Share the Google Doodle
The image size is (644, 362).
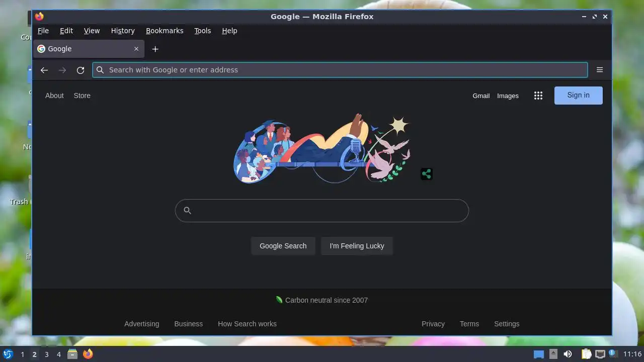pos(427,174)
